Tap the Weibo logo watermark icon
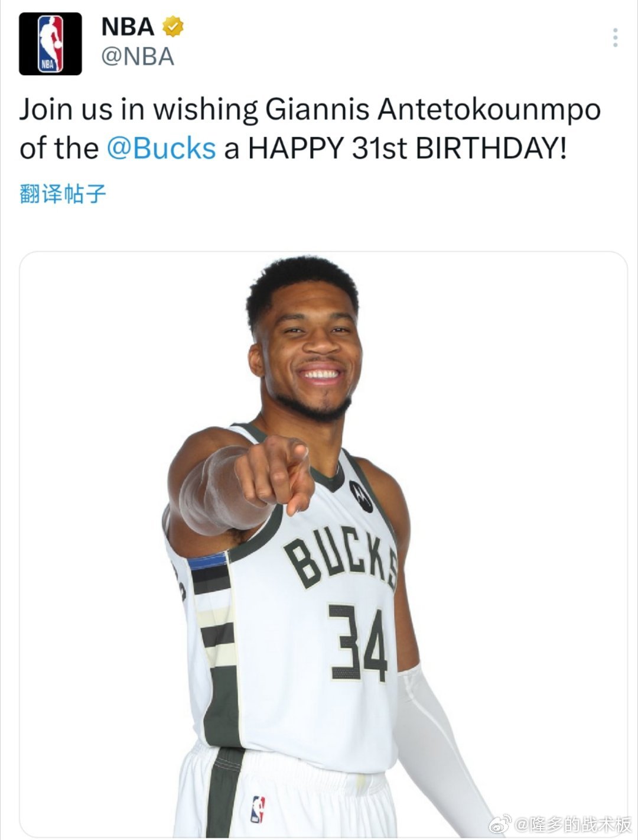The image size is (638, 840). point(499,823)
